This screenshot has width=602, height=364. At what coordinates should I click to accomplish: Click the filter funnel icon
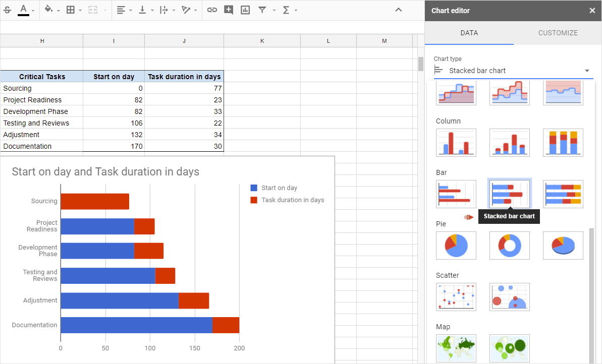[262, 10]
